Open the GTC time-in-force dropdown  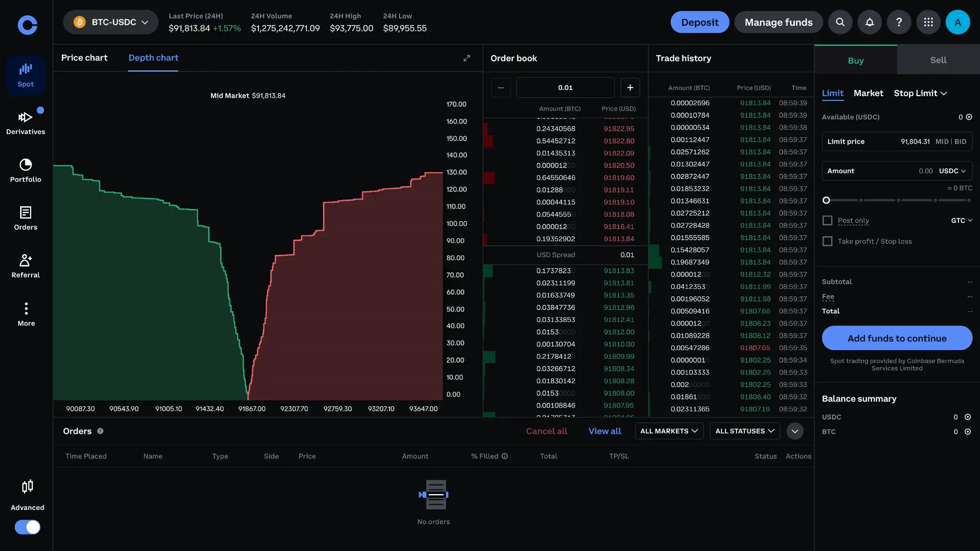[962, 220]
